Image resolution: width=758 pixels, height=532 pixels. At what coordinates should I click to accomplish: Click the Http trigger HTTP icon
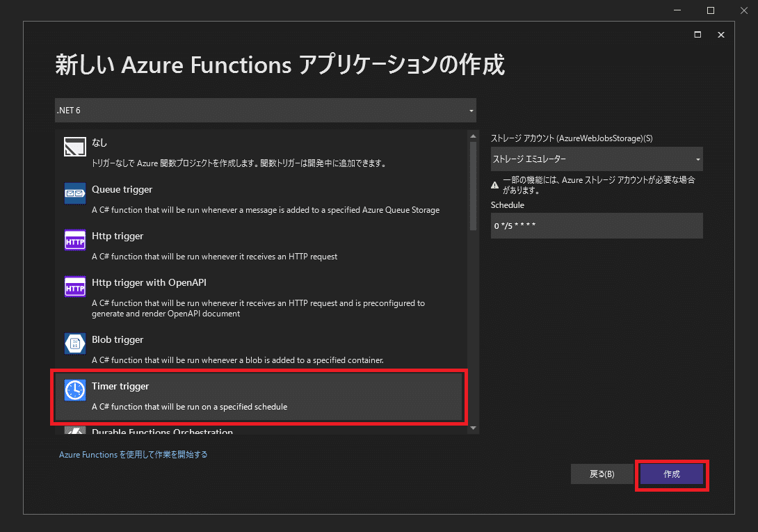point(75,240)
